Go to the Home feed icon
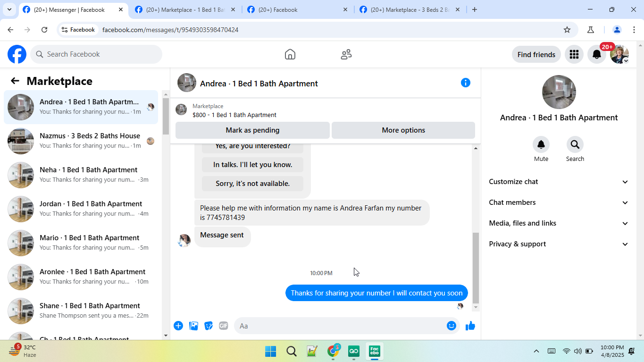The width and height of the screenshot is (644, 362). tap(290, 54)
